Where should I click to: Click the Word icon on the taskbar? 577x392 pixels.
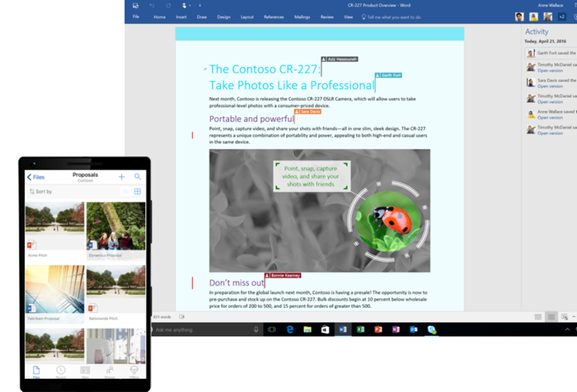(x=343, y=329)
